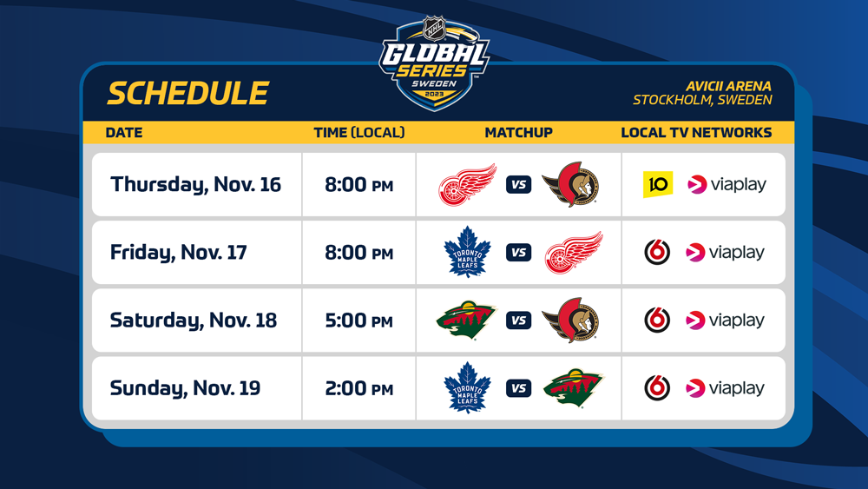Click the DATE column header
The height and width of the screenshot is (489, 868).
(x=124, y=133)
